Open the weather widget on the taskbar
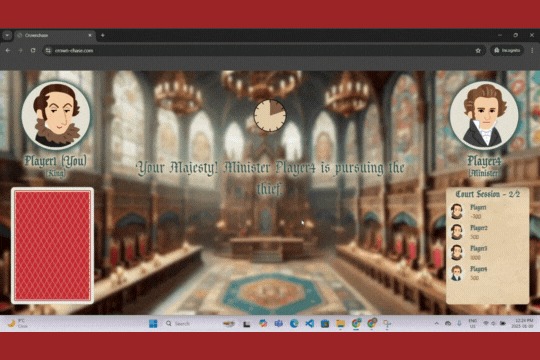 coord(18,323)
